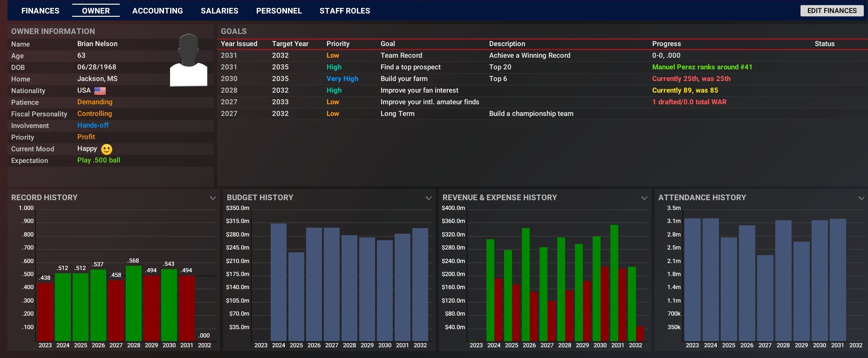This screenshot has width=868, height=358.
Task: Click the USA flag icon
Action: coord(100,91)
